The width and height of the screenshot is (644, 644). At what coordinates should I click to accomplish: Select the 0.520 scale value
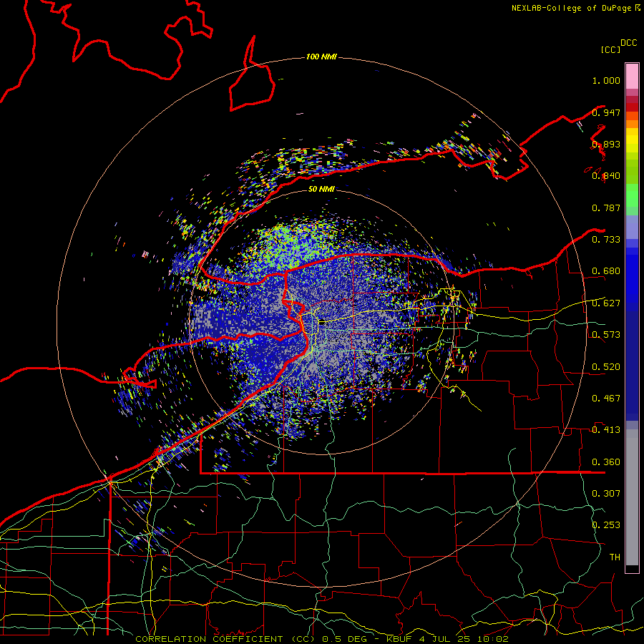point(606,367)
